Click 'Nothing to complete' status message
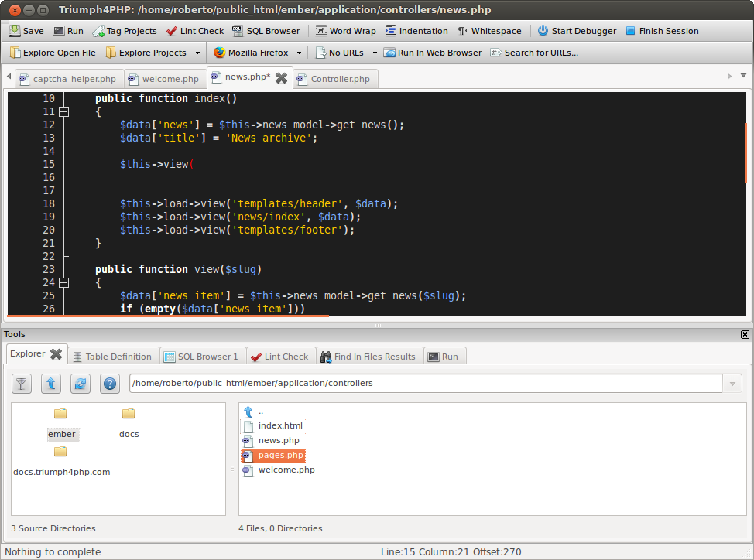Image resolution: width=754 pixels, height=560 pixels. 53,551
